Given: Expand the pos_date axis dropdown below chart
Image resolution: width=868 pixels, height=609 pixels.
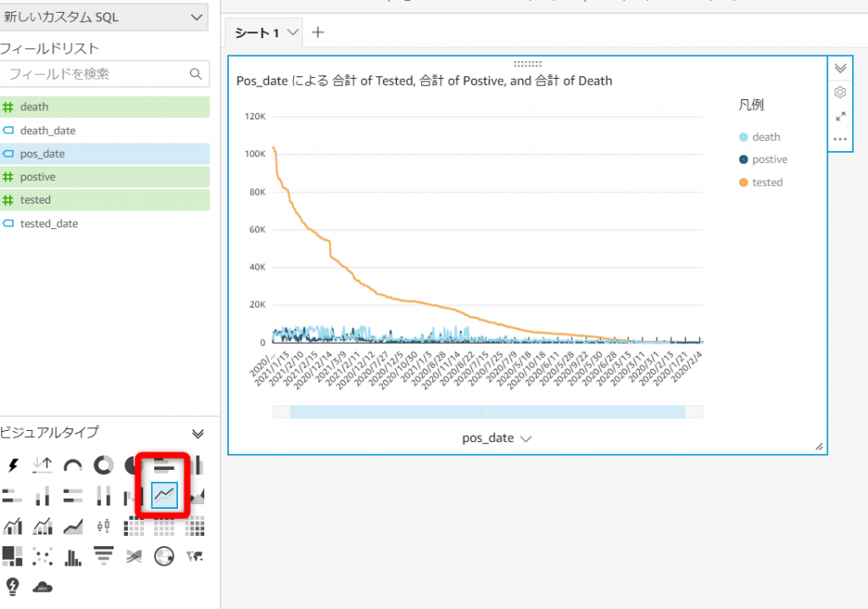Looking at the screenshot, I should 498,439.
